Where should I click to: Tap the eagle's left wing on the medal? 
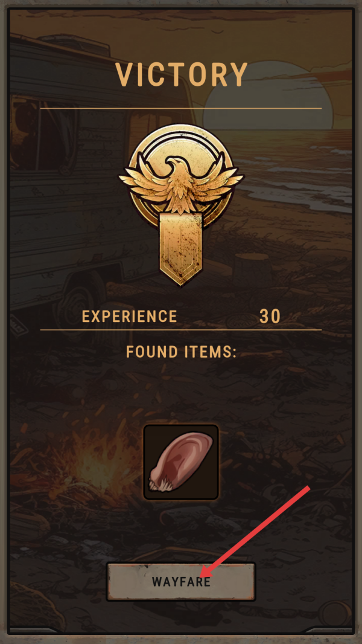click(x=141, y=181)
